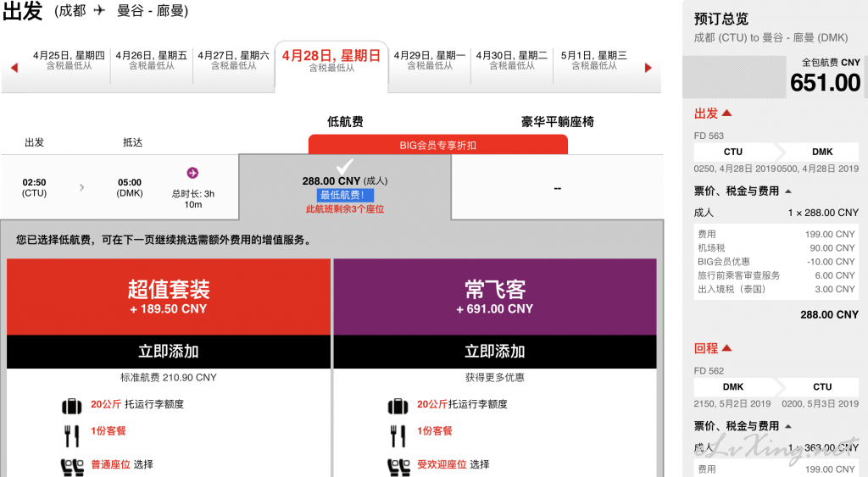Viewport: 868px width, 477px height.
Task: Click meal cutlery icon in 超值套装 bundle
Action: (x=71, y=436)
